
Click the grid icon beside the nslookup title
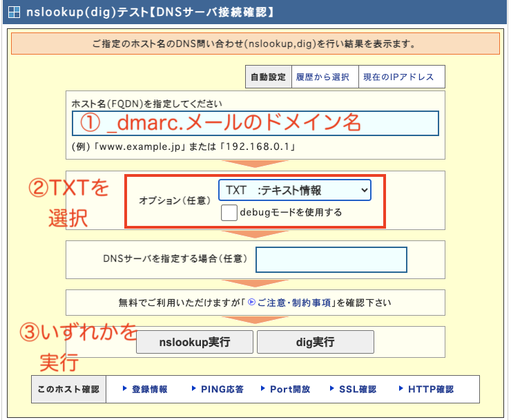[14, 12]
